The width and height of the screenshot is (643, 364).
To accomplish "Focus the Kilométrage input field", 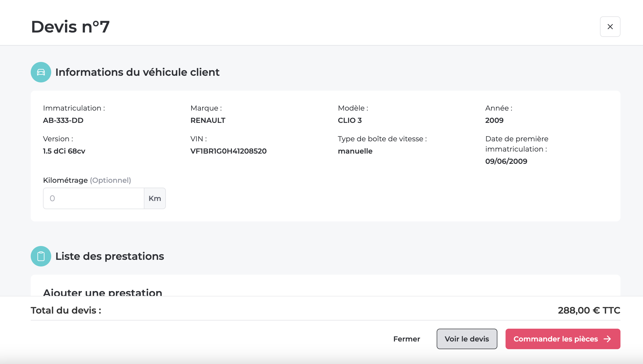I will click(x=94, y=198).
